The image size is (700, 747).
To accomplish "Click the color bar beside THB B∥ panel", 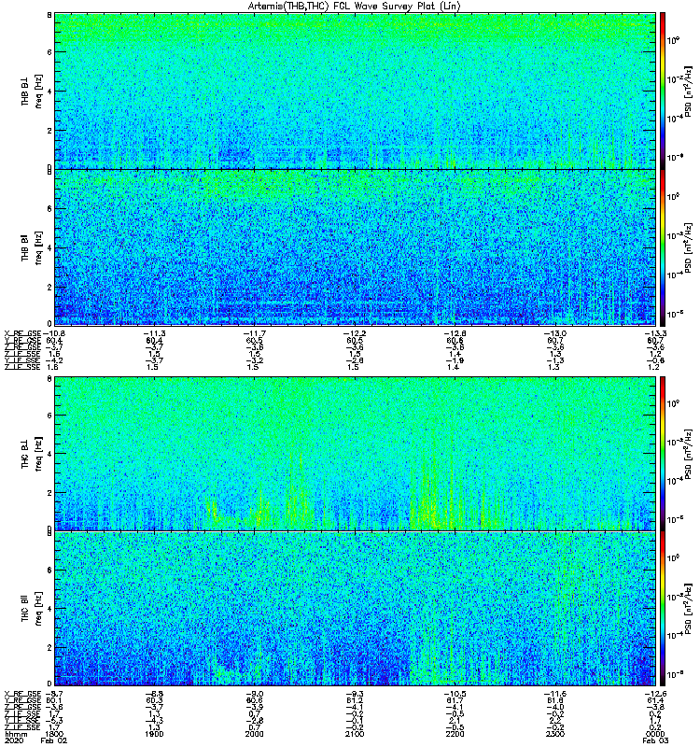I will tap(663, 247).
